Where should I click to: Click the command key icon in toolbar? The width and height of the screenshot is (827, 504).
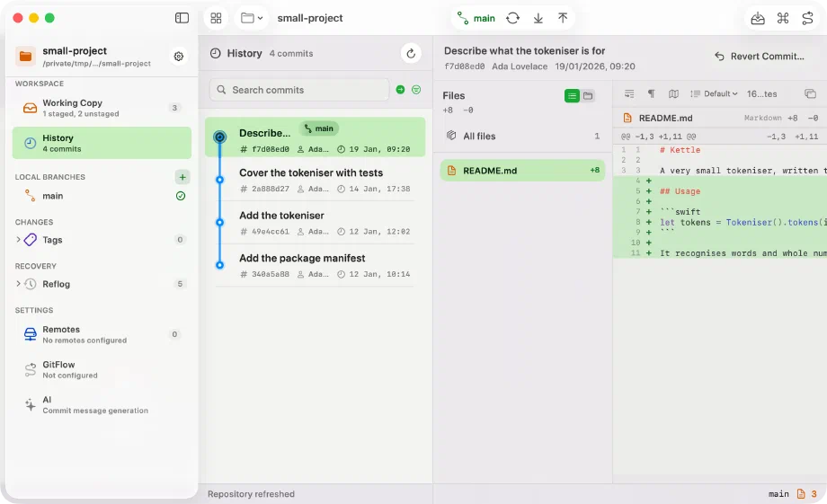[783, 19]
